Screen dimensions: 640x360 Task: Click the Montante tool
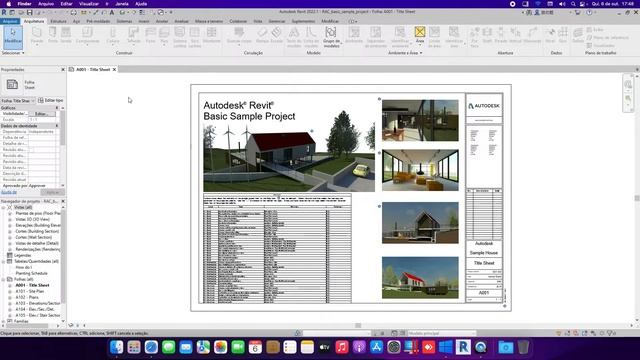pos(211,35)
